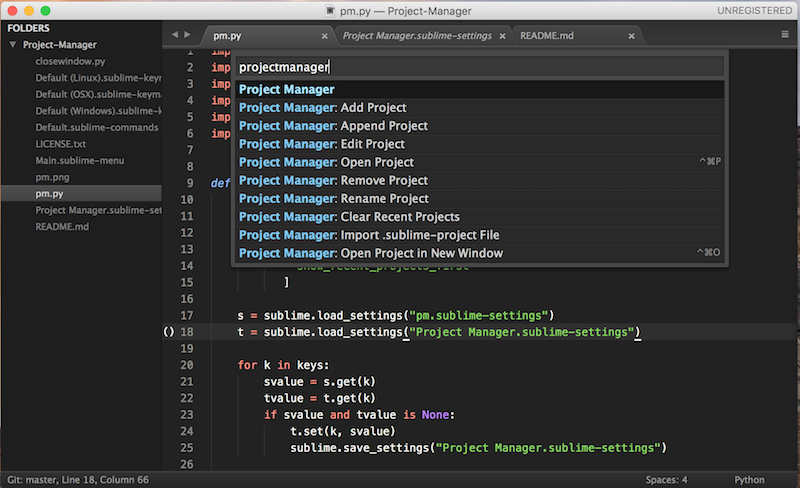
Task: Click the "t.set(k, svalue)" code line
Action: tap(342, 431)
